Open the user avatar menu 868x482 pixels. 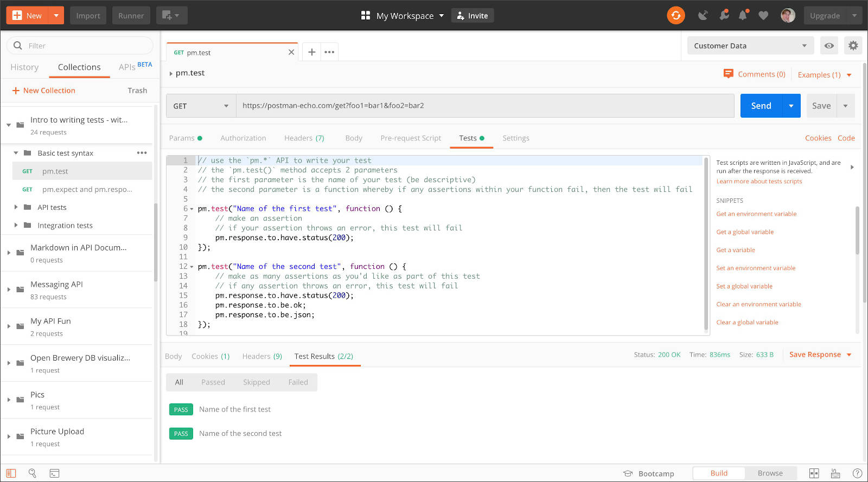point(788,15)
